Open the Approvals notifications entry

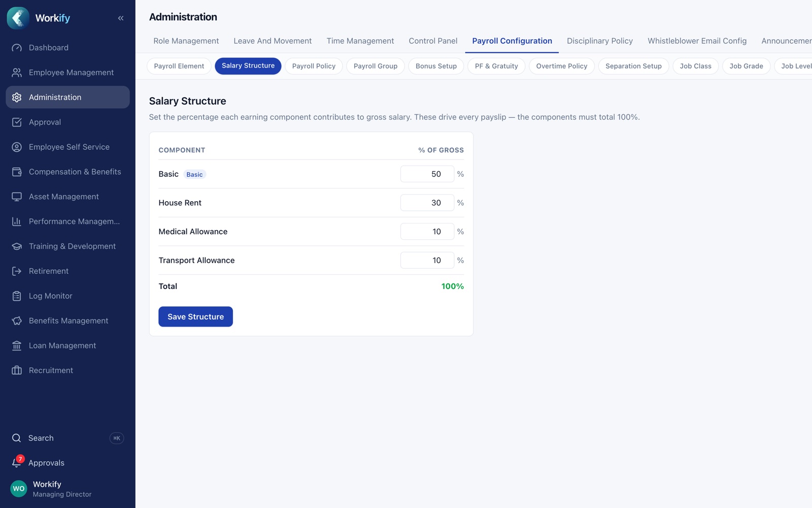pyautogui.click(x=67, y=463)
